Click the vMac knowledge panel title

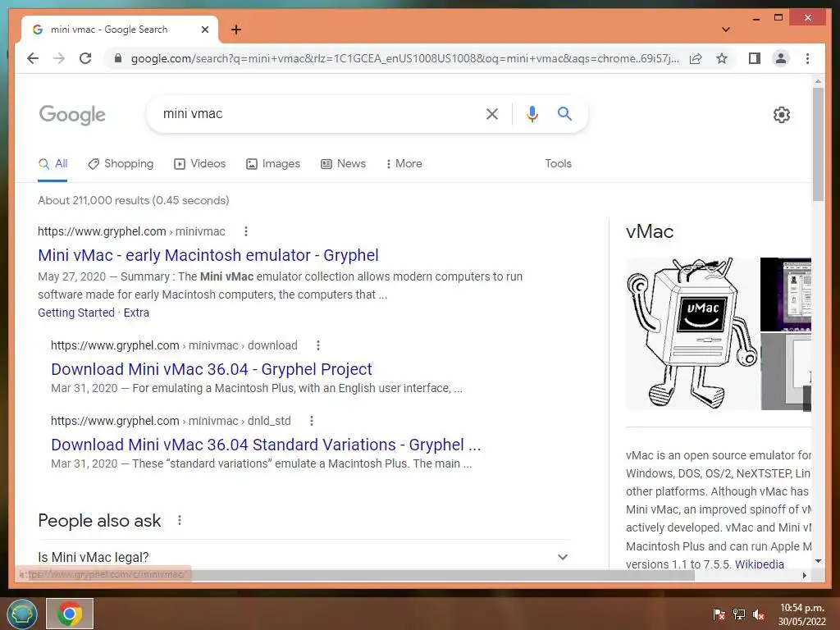[x=650, y=231]
